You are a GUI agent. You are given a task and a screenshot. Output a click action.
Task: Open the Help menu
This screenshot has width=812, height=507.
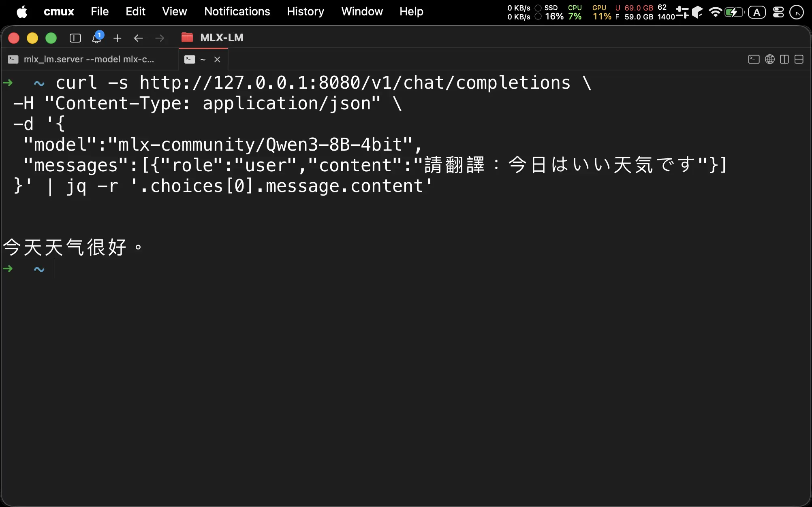[x=411, y=12]
